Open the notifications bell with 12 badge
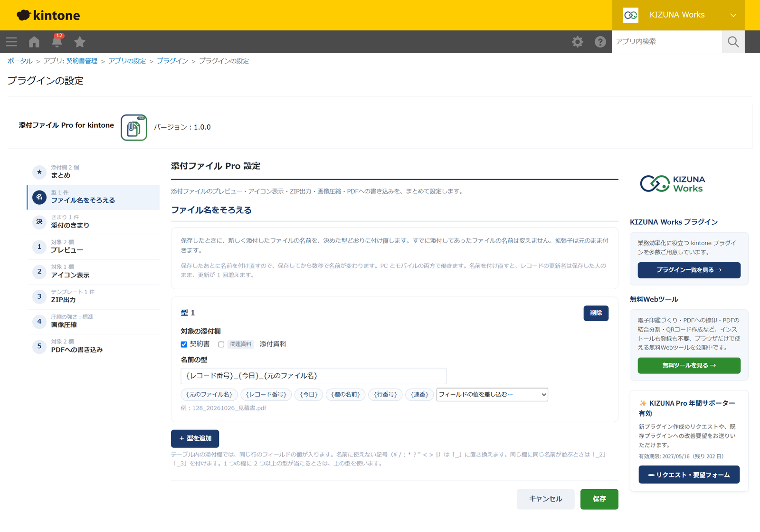Screen dimensions: 760x532 coord(57,41)
